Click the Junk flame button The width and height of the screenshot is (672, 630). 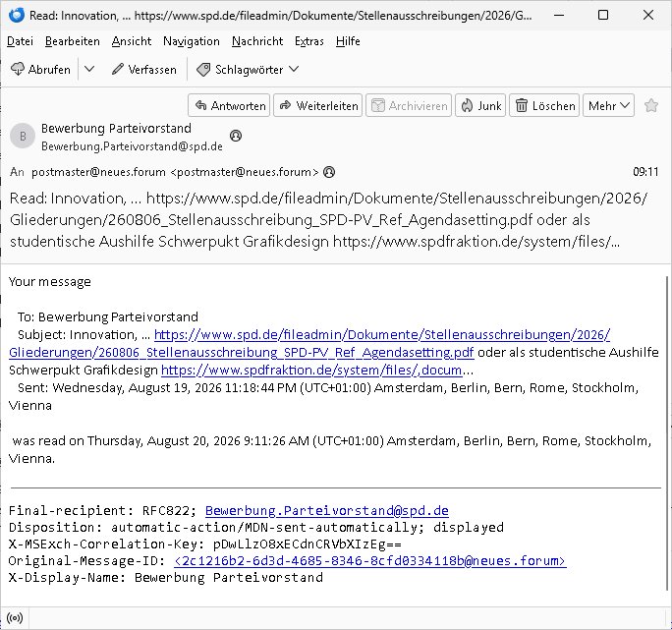tap(480, 105)
